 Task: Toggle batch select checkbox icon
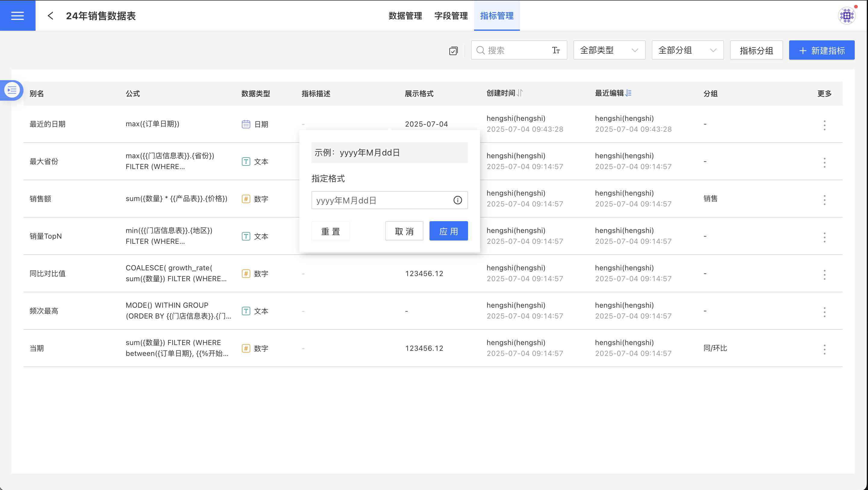(453, 51)
